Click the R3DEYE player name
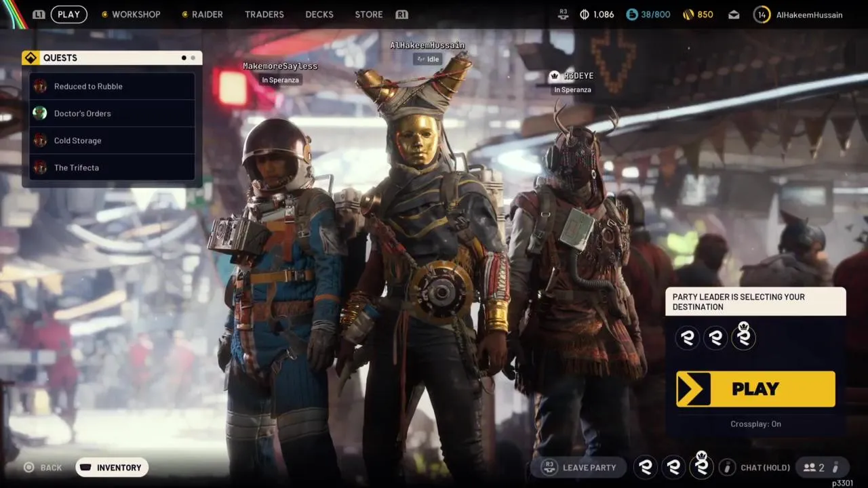 578,76
